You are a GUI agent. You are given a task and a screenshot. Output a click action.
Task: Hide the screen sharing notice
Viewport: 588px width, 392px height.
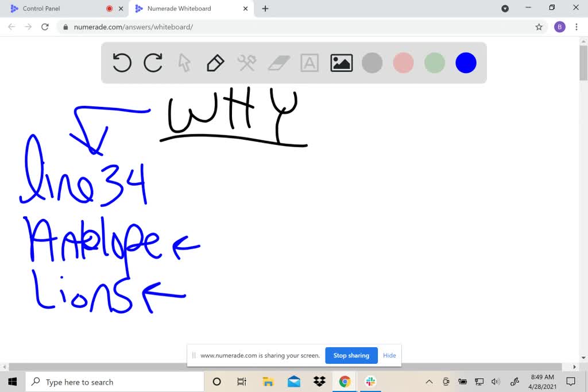pos(389,355)
